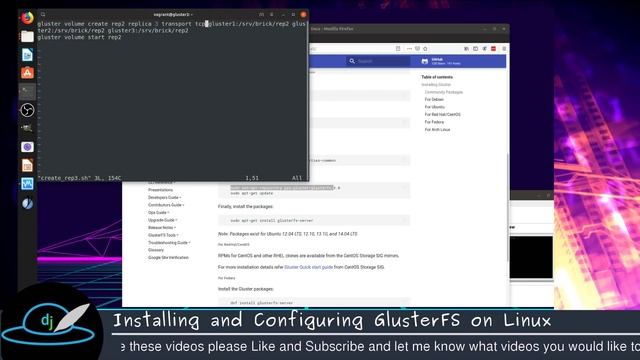Click the Firefox reader view icon
This screenshot has height=360, width=640.
pyautogui.click(x=398, y=49)
